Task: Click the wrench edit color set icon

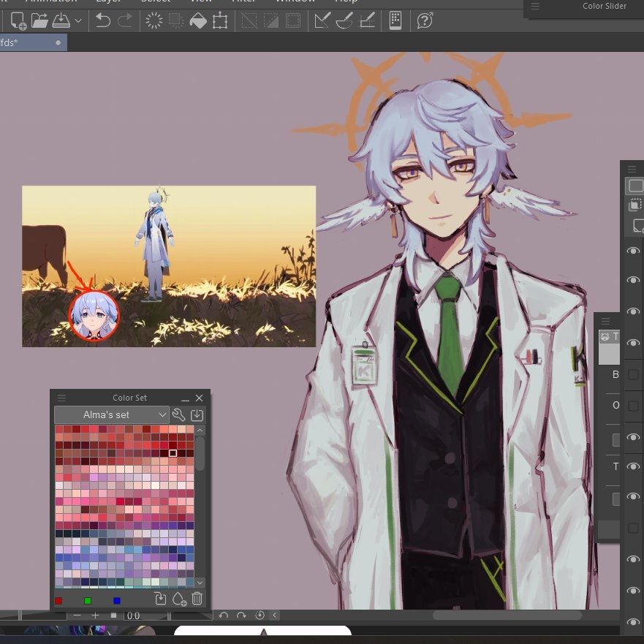Action: (x=178, y=414)
